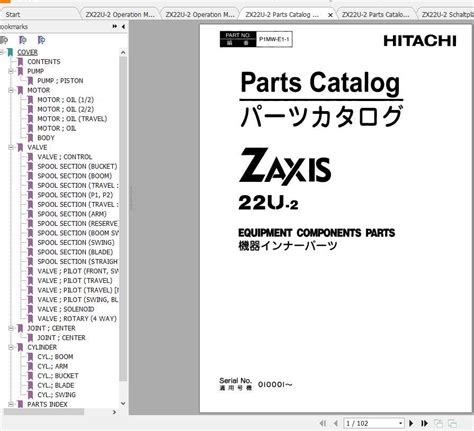
Task: Click the bookmarks vertical scrollbar down arrow
Action: tap(123, 404)
